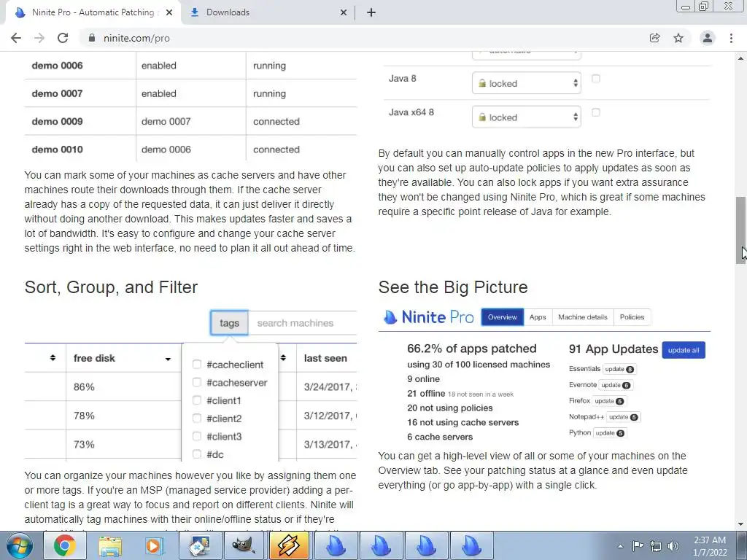Viewport: 747px width, 560px height.
Task: Open Action Center flag icon in tray
Action: 638,546
